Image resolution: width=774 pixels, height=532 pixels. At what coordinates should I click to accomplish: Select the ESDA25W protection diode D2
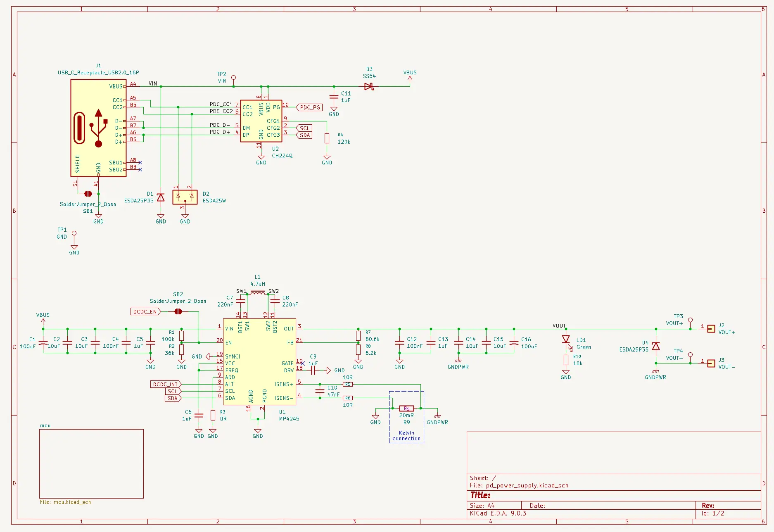185,197
